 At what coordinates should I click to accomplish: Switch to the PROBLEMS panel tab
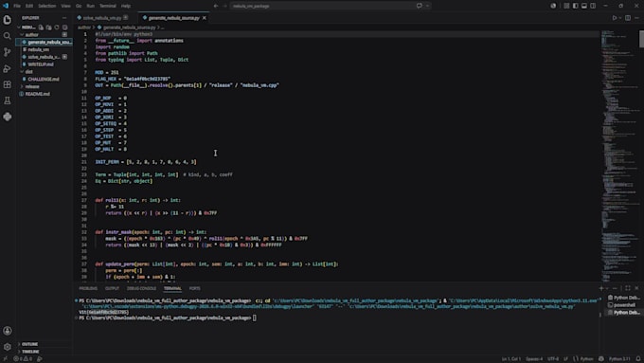(88, 288)
